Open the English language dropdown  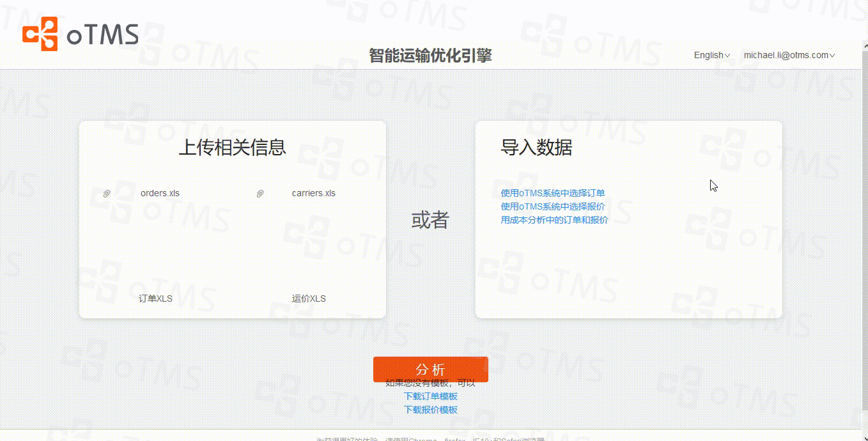711,55
